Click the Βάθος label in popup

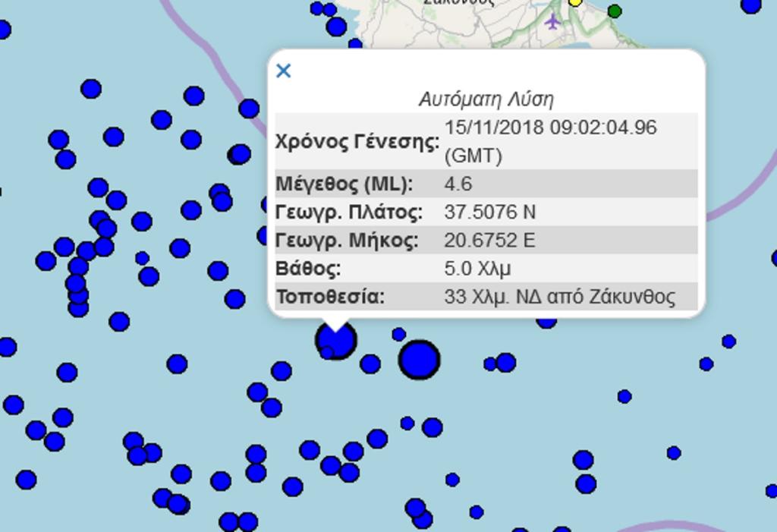(308, 269)
